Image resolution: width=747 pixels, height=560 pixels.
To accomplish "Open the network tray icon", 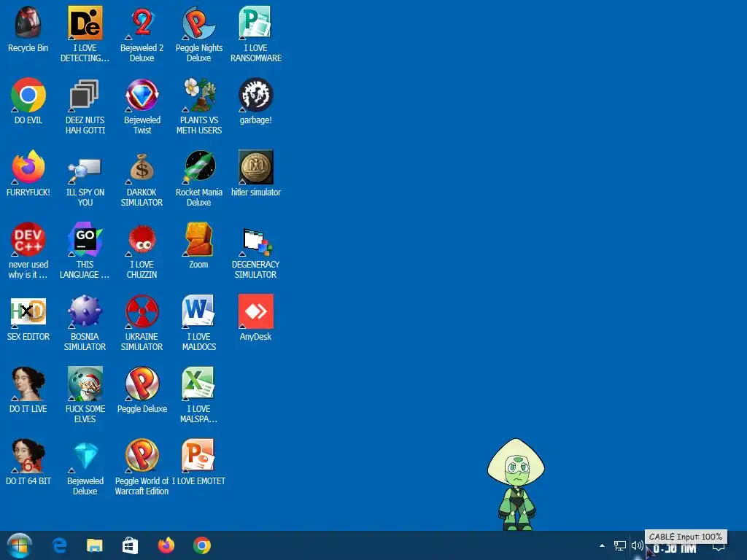I will click(x=620, y=545).
